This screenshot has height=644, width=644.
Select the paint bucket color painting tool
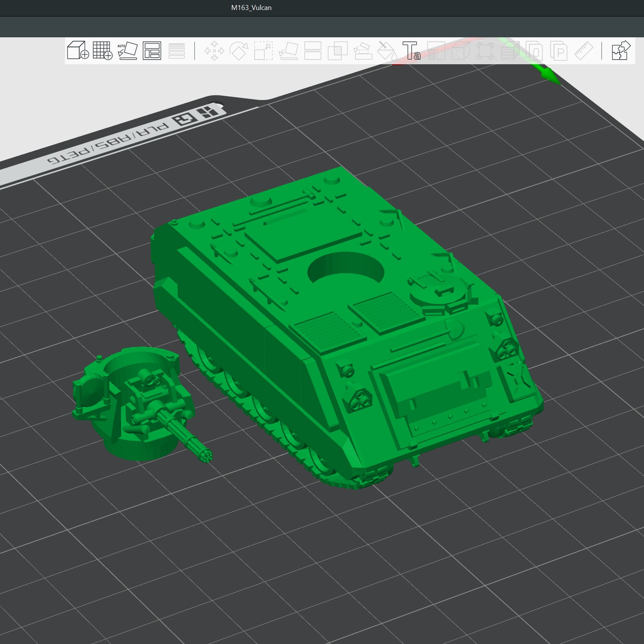click(387, 50)
